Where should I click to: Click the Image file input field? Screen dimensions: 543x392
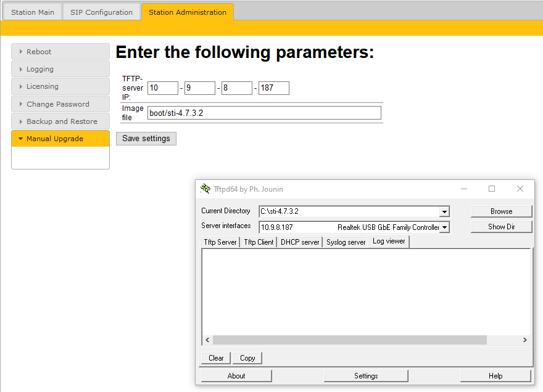click(x=264, y=113)
